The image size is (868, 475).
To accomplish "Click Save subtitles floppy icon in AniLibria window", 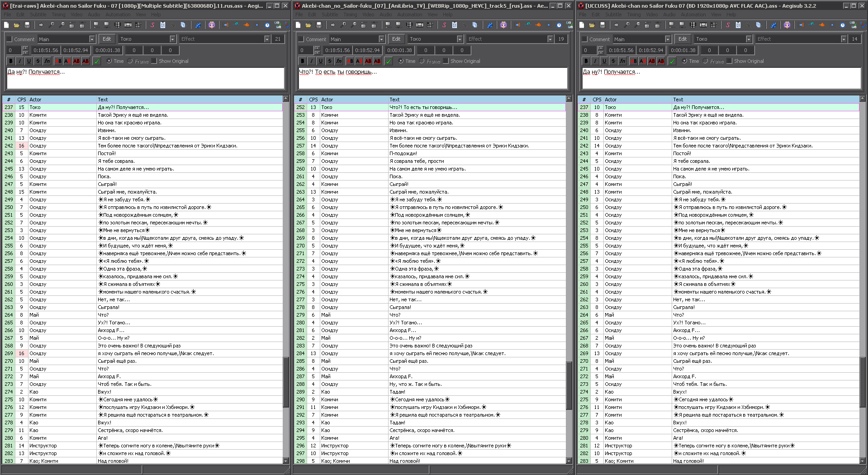I will coord(319,25).
